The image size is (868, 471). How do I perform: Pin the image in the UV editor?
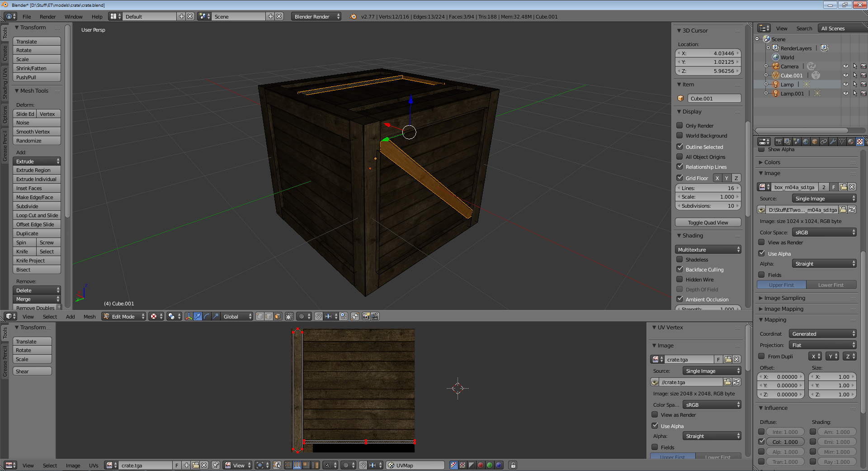[x=216, y=465]
